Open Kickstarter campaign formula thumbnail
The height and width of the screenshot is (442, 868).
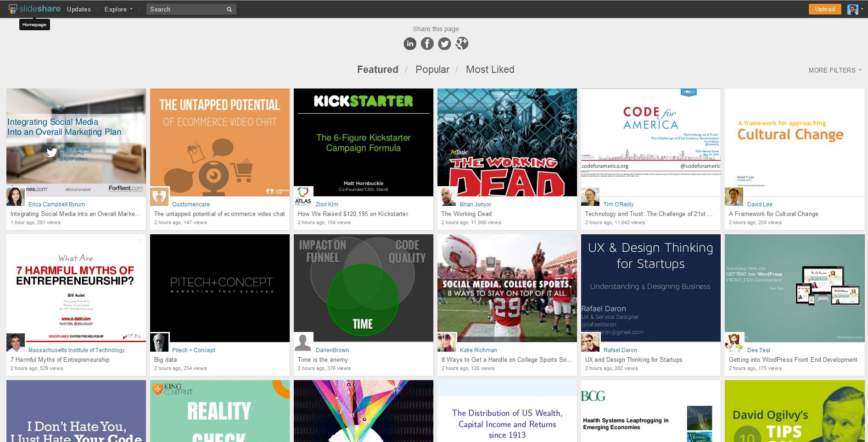tap(364, 142)
